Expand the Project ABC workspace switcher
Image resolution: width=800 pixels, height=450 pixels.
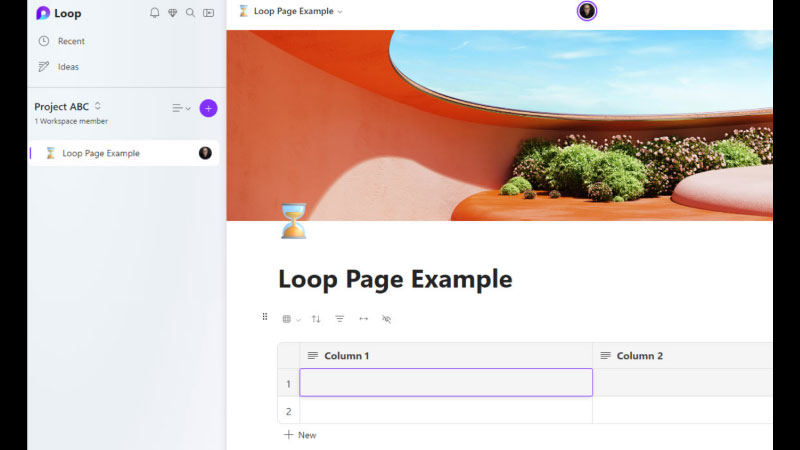98,106
